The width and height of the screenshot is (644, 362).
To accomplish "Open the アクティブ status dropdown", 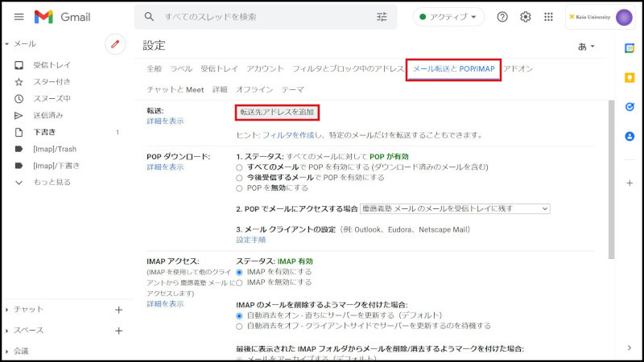I will pos(448,17).
